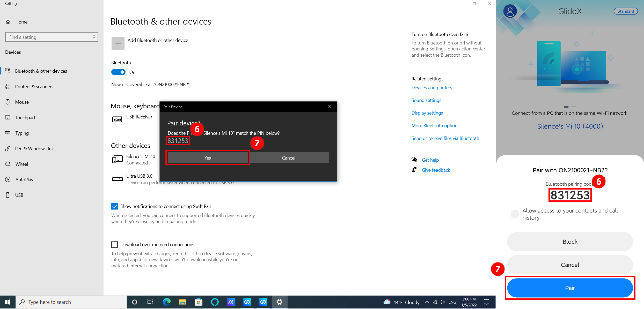The width and height of the screenshot is (644, 309).
Task: Open Display settings link
Action: [x=427, y=113]
